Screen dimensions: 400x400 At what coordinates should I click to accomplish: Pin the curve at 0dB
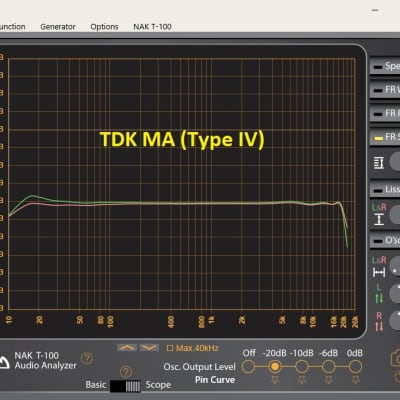pyautogui.click(x=355, y=380)
